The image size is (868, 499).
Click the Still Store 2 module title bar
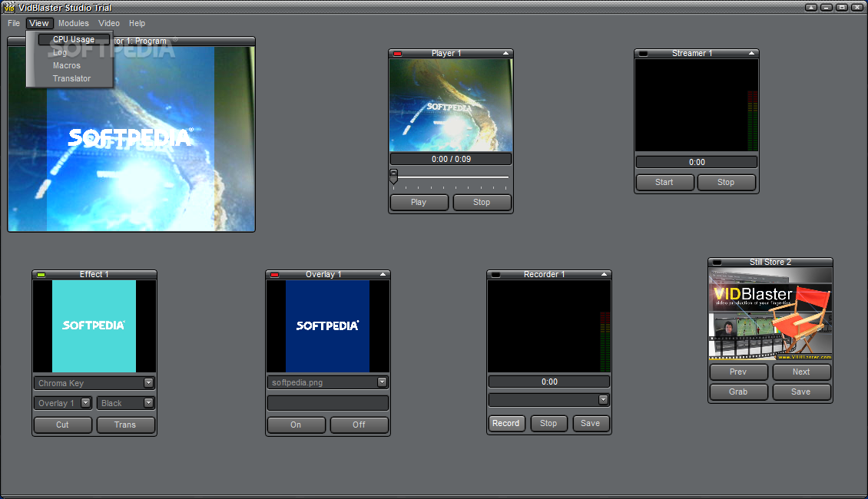click(x=770, y=263)
